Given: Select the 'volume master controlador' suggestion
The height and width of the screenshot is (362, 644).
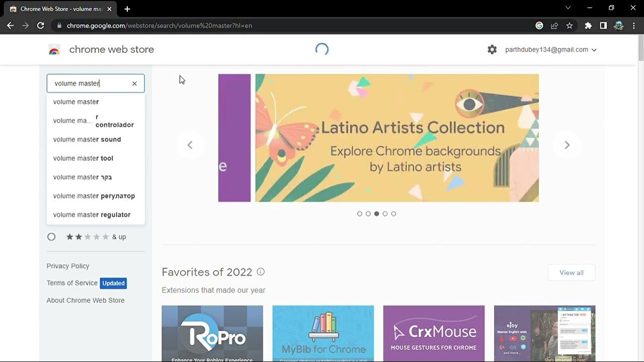Looking at the screenshot, I should click(x=96, y=121).
